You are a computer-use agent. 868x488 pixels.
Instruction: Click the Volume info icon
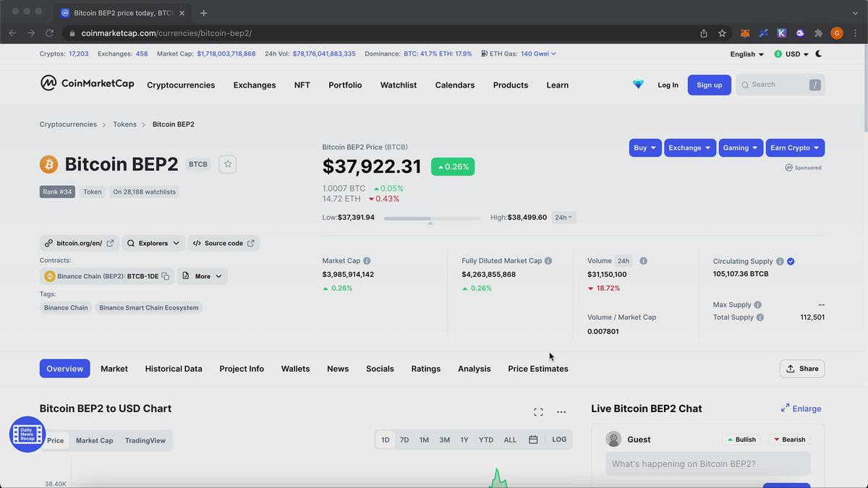pos(644,261)
